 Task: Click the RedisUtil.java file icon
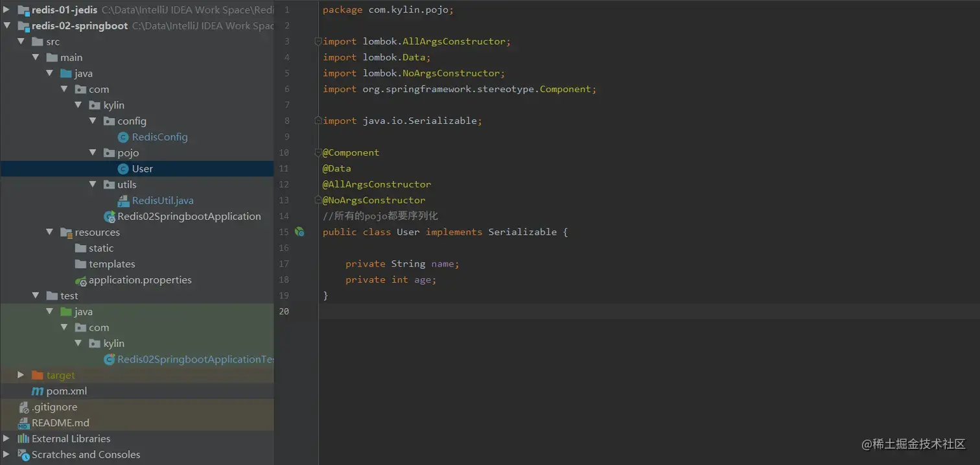123,200
